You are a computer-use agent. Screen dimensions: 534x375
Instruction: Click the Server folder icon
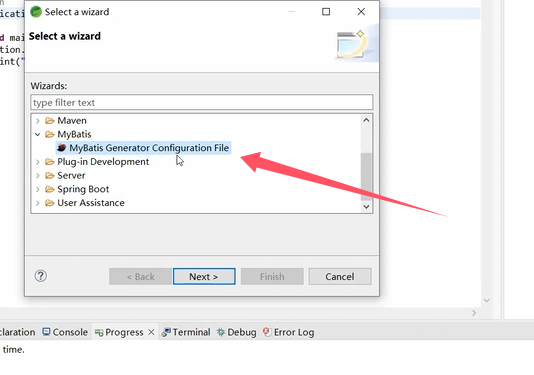[50, 175]
